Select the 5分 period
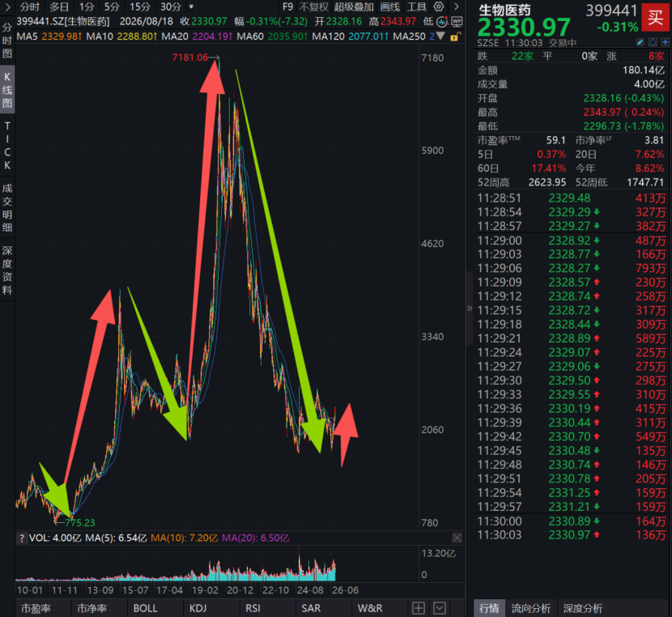The width and height of the screenshot is (672, 617). click(x=113, y=6)
